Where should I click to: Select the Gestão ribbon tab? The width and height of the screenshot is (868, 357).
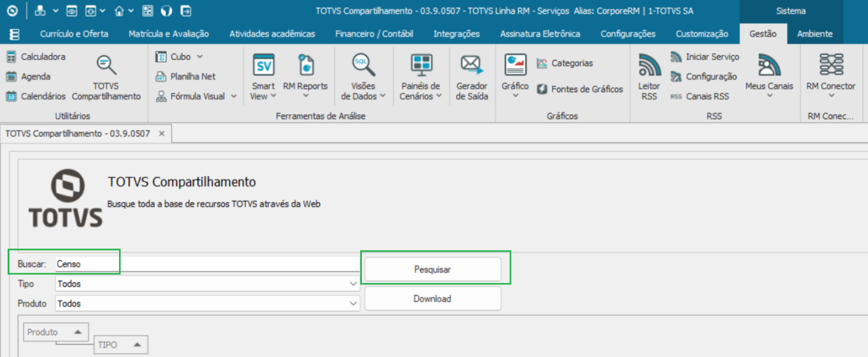[763, 34]
